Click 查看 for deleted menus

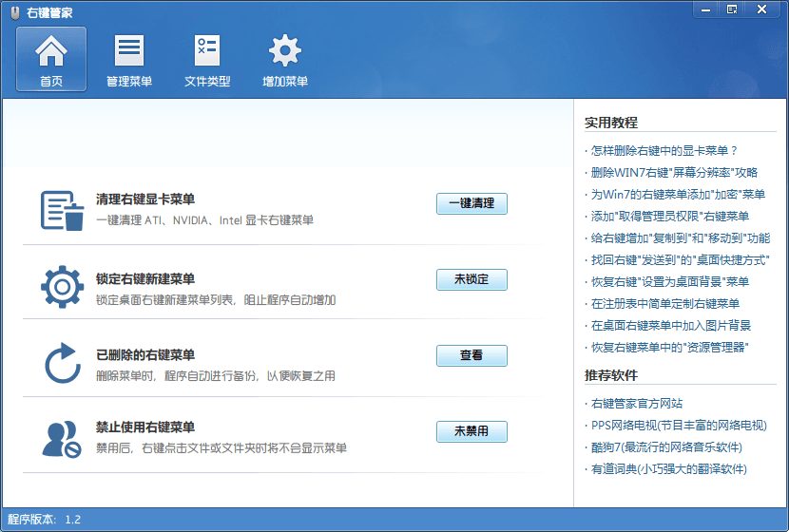click(471, 355)
